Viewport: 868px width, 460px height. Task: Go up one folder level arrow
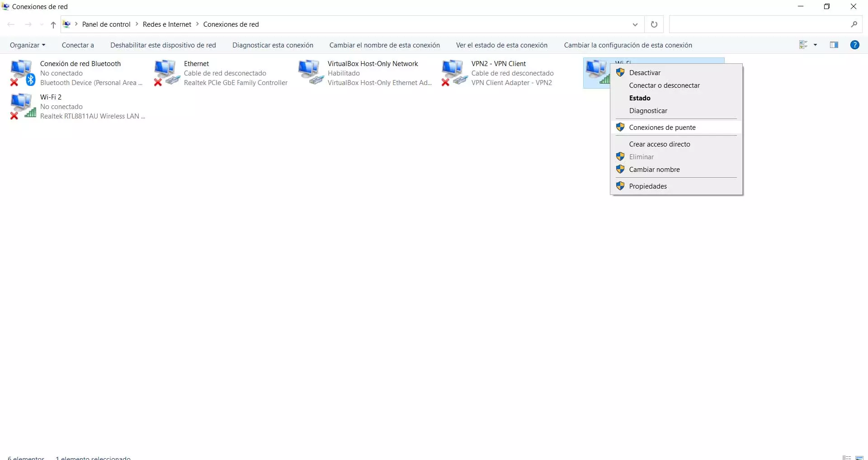click(53, 24)
